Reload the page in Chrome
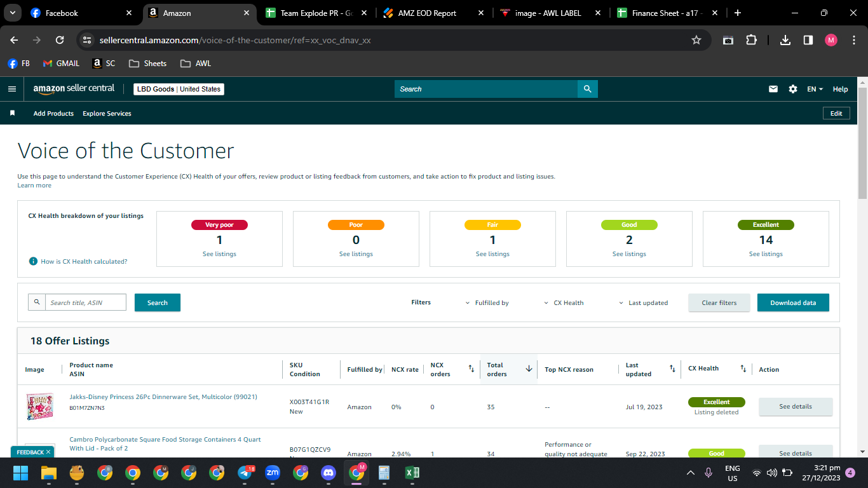The image size is (868, 488). click(x=60, y=40)
